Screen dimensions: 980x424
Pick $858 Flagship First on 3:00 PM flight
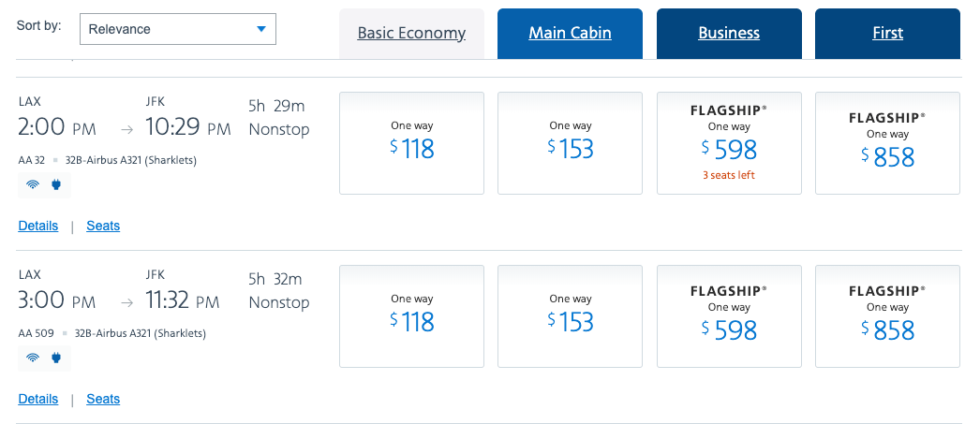[x=887, y=316]
